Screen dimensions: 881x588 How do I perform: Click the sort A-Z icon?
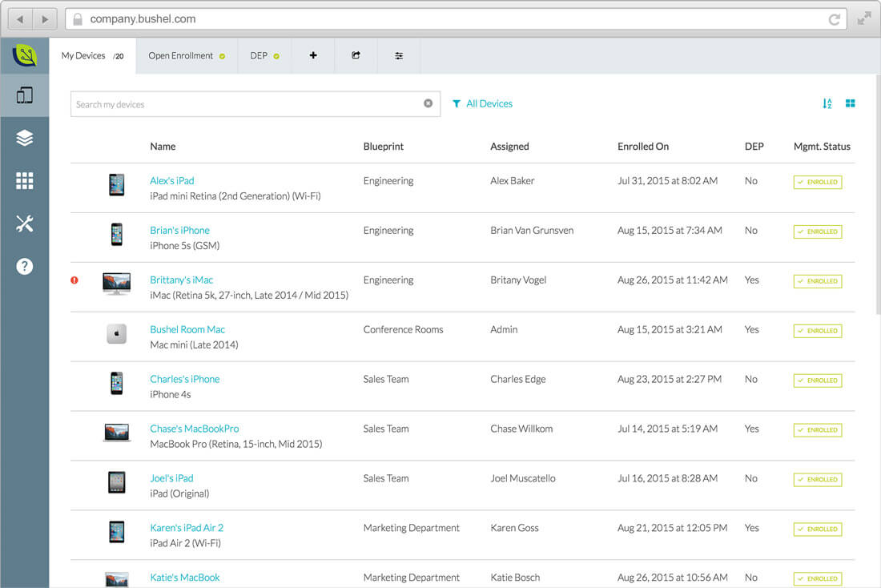click(x=827, y=103)
